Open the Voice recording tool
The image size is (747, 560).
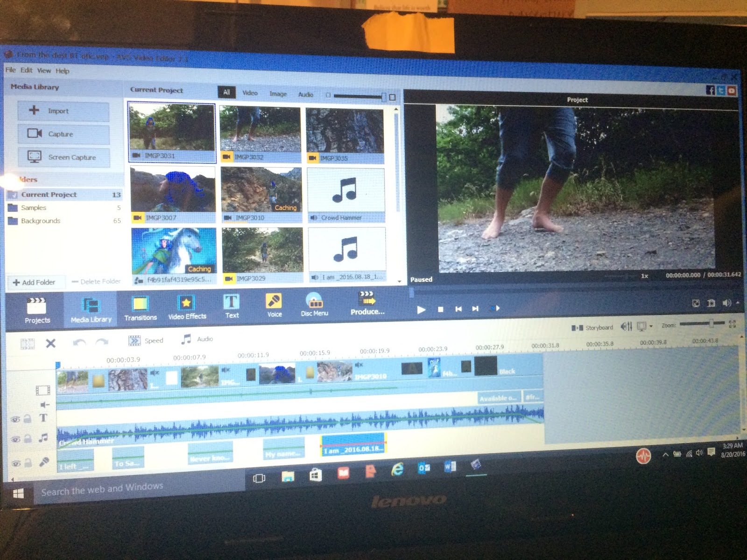[x=274, y=306]
